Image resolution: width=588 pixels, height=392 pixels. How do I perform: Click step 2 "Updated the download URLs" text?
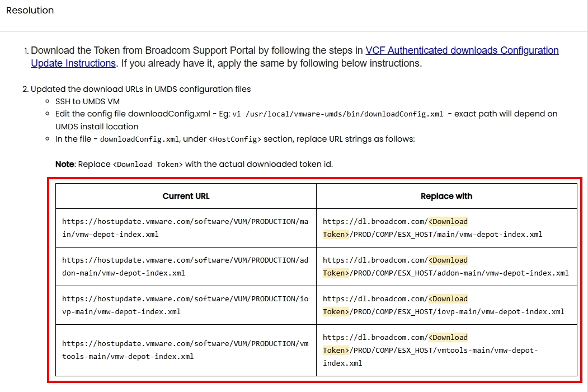pos(140,89)
